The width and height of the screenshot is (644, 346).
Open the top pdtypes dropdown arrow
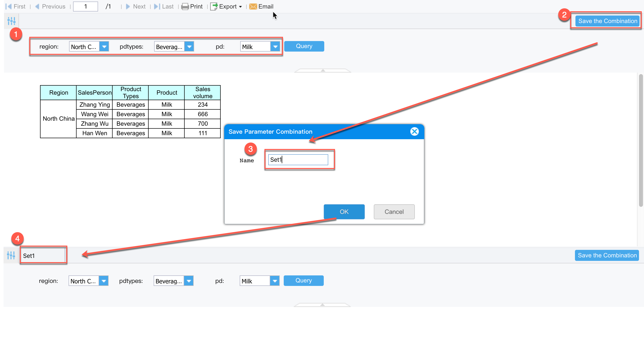[x=189, y=47]
